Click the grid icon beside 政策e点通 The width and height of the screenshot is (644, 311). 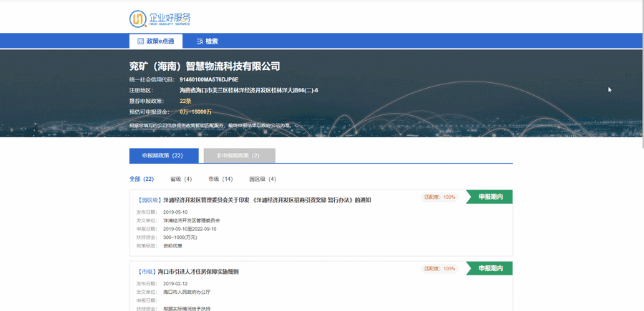pyautogui.click(x=140, y=41)
